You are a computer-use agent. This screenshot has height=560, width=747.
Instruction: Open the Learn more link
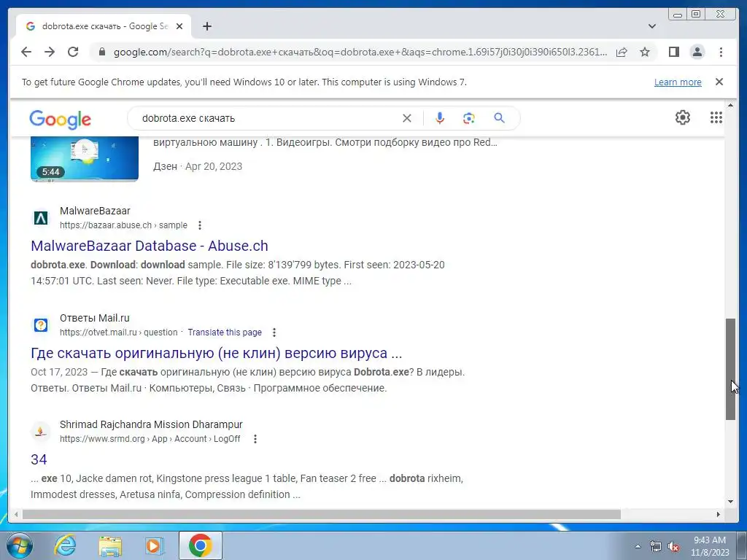click(x=678, y=82)
